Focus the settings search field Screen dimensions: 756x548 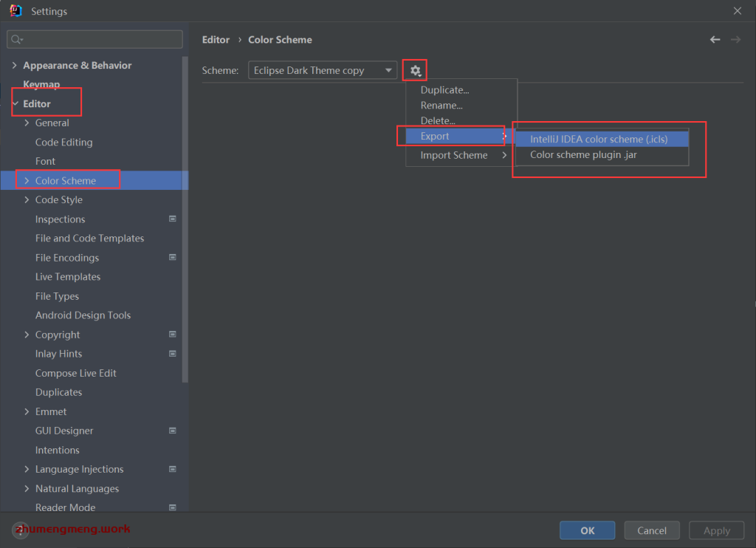click(94, 39)
